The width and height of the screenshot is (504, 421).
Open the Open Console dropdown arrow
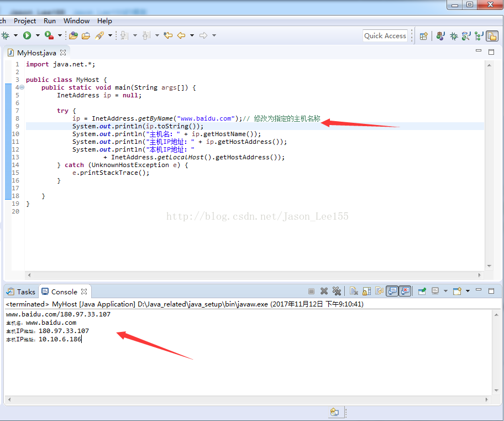(x=468, y=292)
